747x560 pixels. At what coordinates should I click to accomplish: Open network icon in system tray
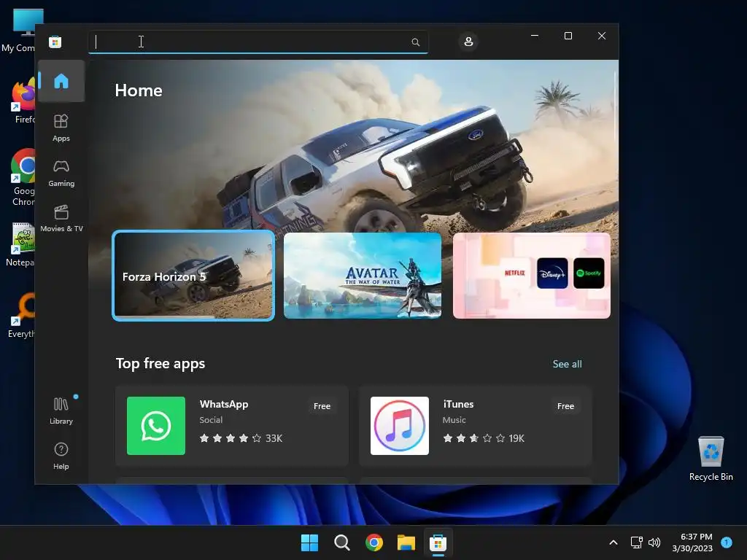636,542
